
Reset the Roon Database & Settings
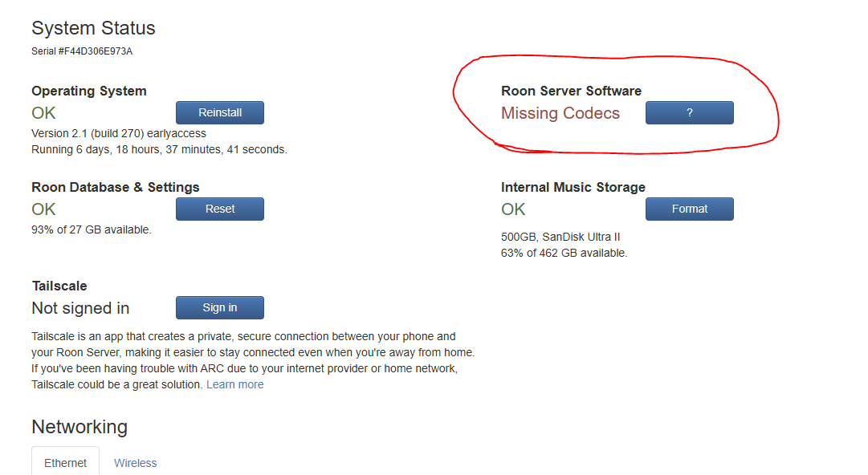click(220, 209)
